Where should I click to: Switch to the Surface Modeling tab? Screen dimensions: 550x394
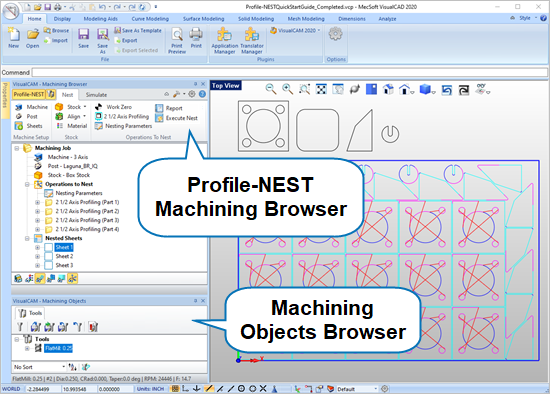point(203,19)
